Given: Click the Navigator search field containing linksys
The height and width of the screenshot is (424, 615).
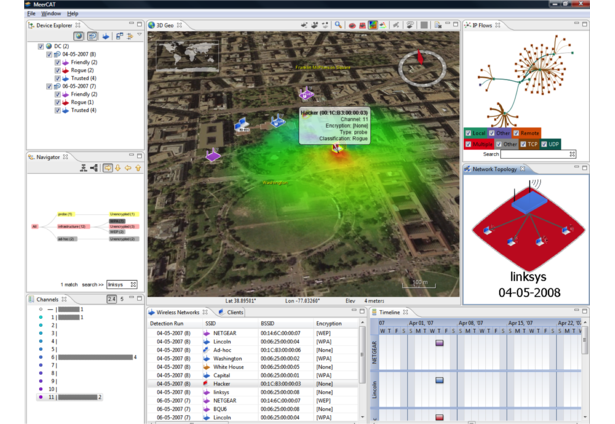Looking at the screenshot, I should (x=122, y=284).
